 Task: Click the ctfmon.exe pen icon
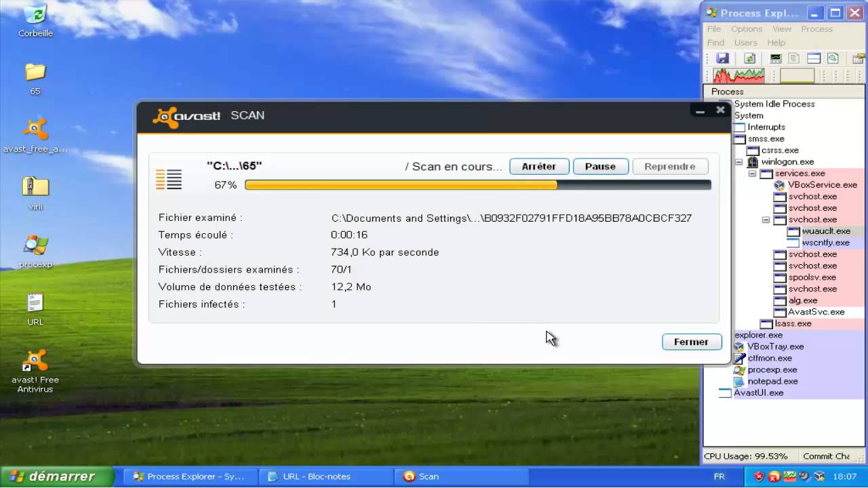[x=739, y=358]
